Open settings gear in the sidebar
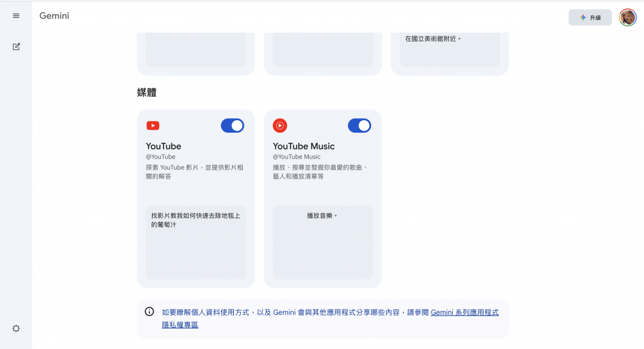The image size is (644, 349). (16, 328)
